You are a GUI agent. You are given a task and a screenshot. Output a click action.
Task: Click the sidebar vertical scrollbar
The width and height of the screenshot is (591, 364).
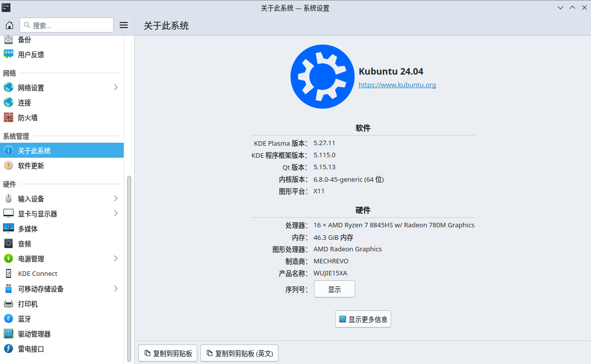click(x=129, y=268)
